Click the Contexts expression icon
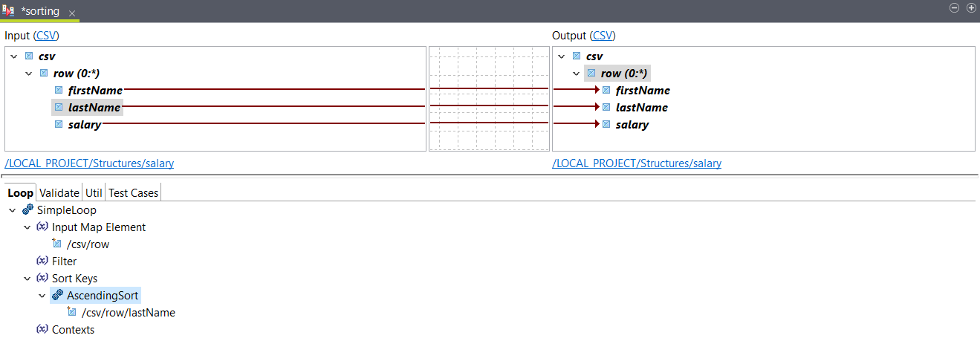980x341 pixels. pyautogui.click(x=42, y=329)
